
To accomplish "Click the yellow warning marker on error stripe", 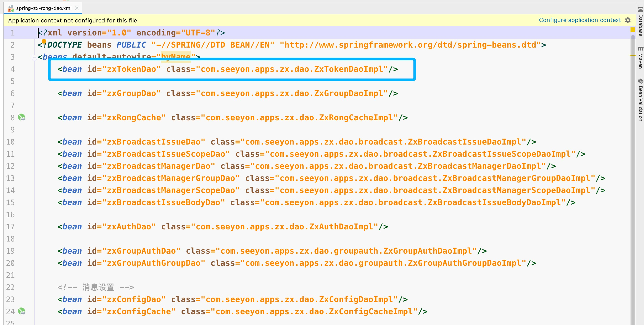I will 633,55.
